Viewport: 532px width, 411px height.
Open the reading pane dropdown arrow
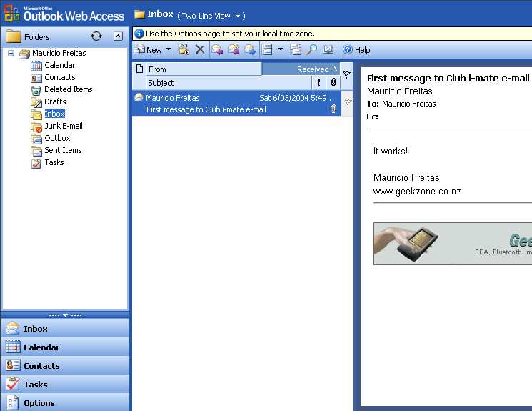pos(281,49)
